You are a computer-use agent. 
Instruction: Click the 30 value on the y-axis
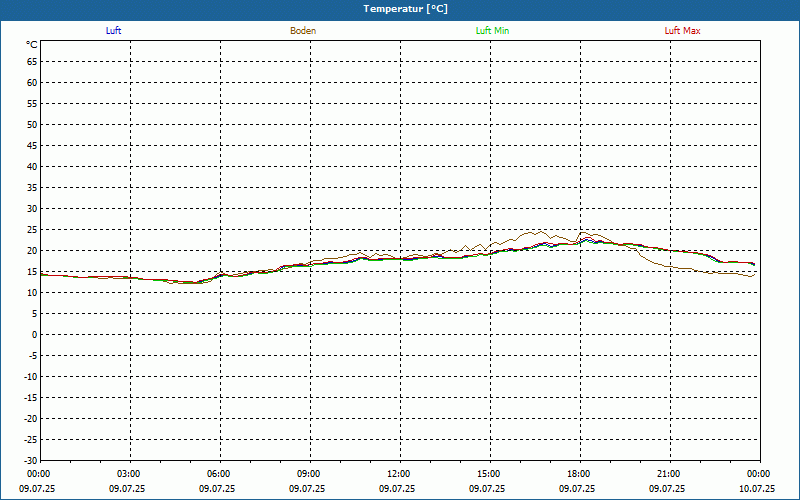[x=32, y=209]
